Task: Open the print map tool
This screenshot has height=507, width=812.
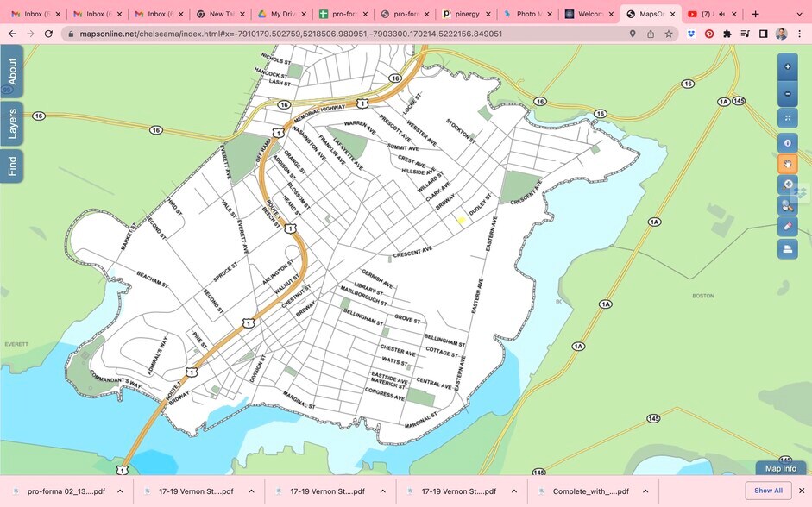Action: [x=787, y=249]
